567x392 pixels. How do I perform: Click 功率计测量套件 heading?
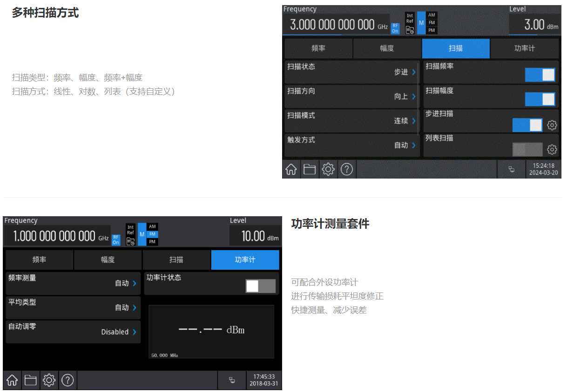click(x=330, y=224)
